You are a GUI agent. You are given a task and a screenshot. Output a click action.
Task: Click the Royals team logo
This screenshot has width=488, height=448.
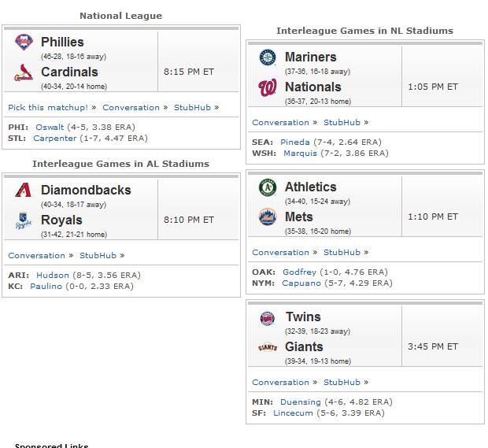coord(24,220)
